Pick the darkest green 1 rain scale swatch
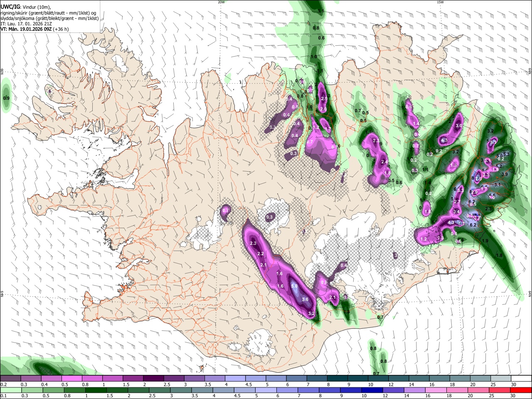Screen dimensions: 532x399 pos(96,390)
